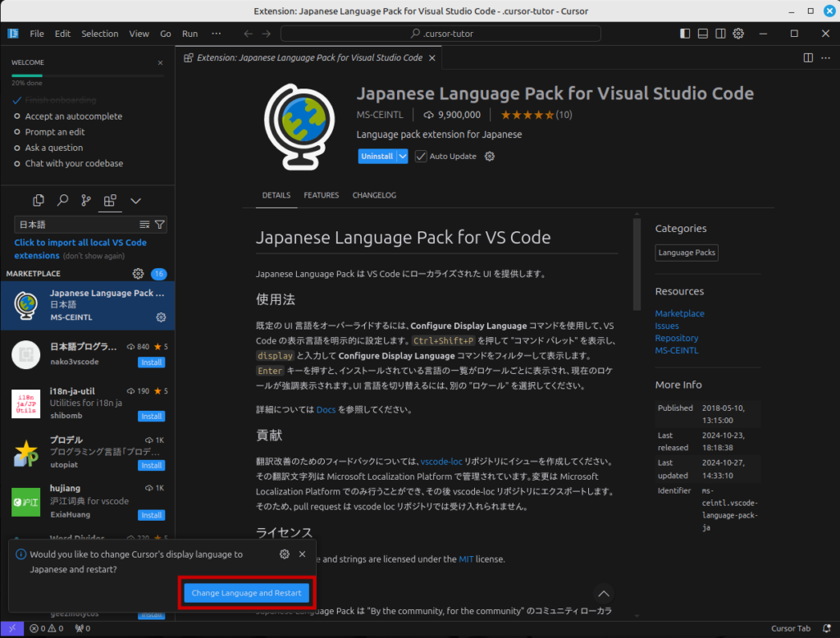Switch to the CHANGELOG tab
The height and width of the screenshot is (638, 840).
374,195
